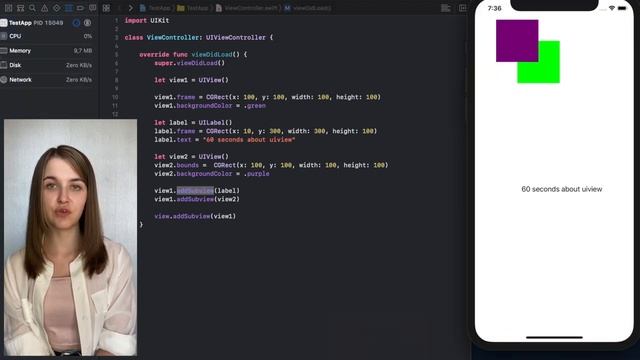Add a new editor pane
The height and width of the screenshot is (360, 640).
pyautogui.click(x=462, y=8)
